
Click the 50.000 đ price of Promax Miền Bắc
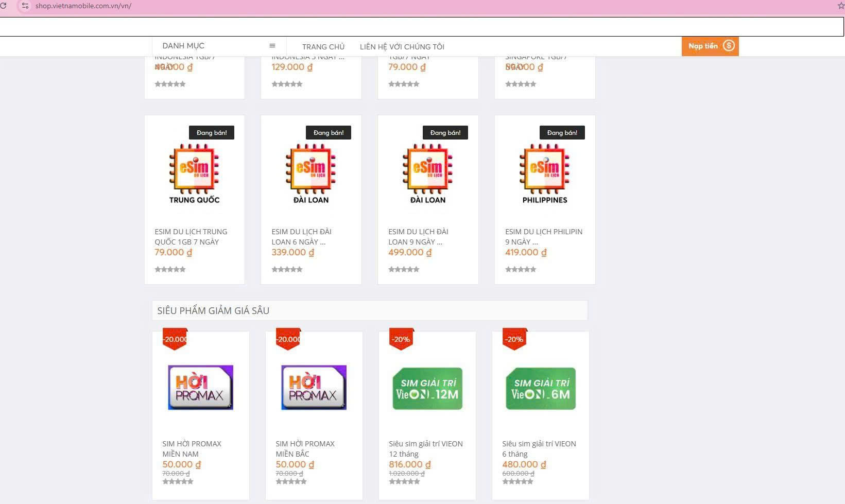(295, 465)
